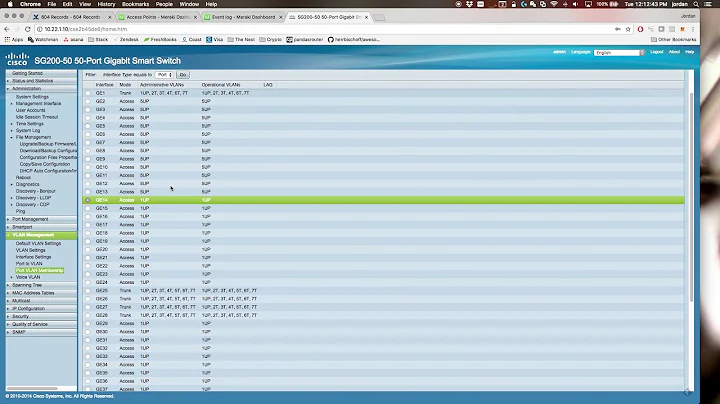The height and width of the screenshot is (404, 720).
Task: Open Chrome History menu
Action: pyautogui.click(x=107, y=4)
